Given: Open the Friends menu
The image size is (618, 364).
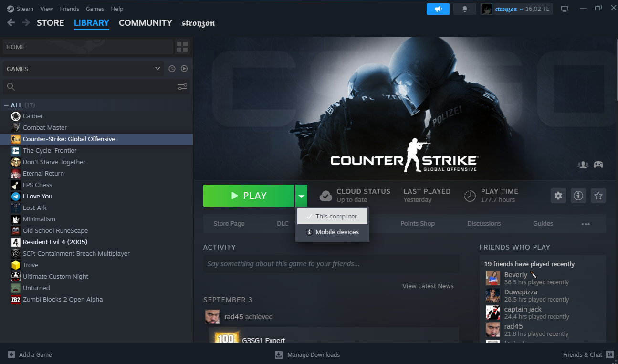Looking at the screenshot, I should click(70, 9).
